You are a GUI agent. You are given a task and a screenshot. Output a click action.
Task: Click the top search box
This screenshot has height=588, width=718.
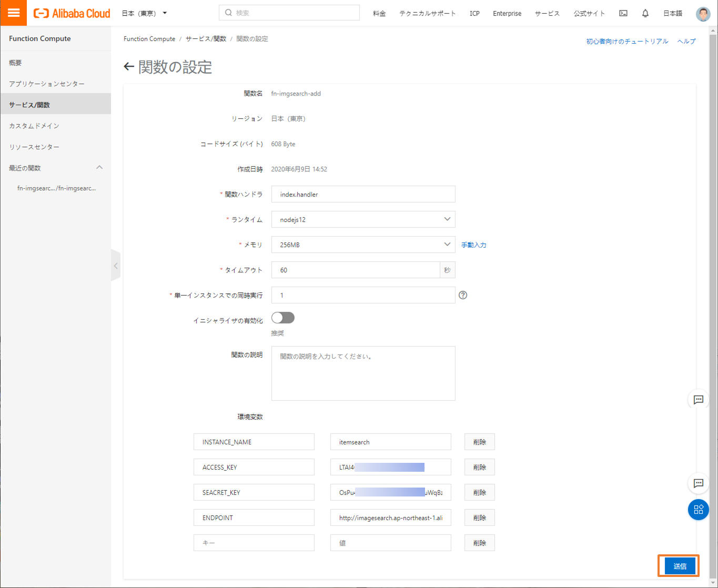(289, 13)
